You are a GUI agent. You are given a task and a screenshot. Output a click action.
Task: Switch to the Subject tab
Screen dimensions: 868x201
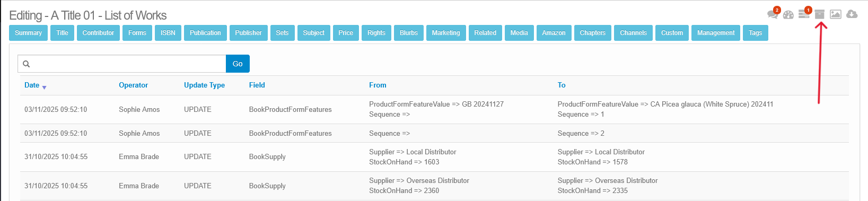click(x=314, y=33)
